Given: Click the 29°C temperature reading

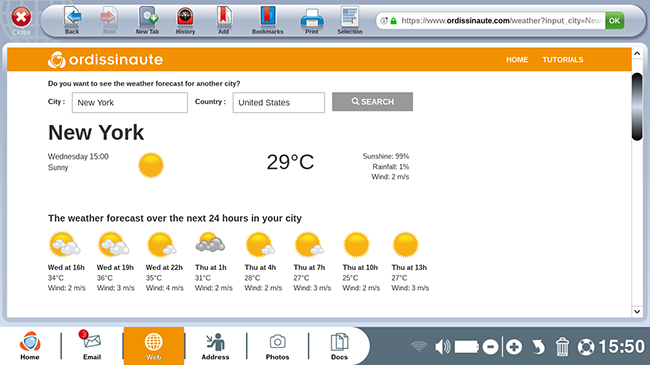Looking at the screenshot, I should (x=290, y=162).
